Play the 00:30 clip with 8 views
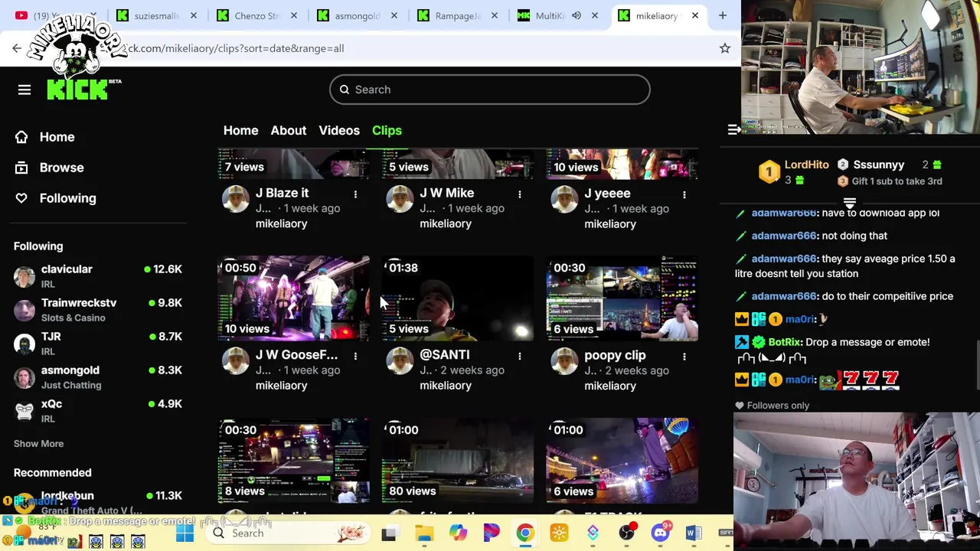Screen dimensions: 980x551 pyautogui.click(x=294, y=461)
